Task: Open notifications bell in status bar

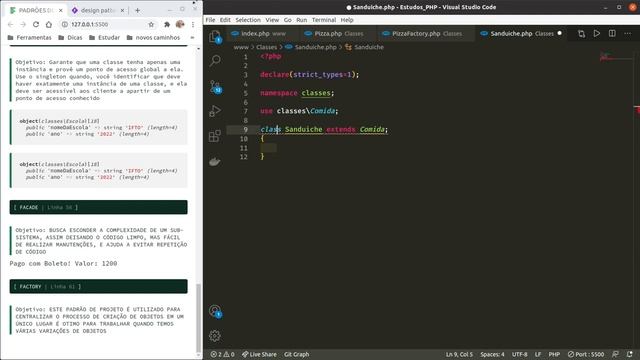Action: point(630,354)
